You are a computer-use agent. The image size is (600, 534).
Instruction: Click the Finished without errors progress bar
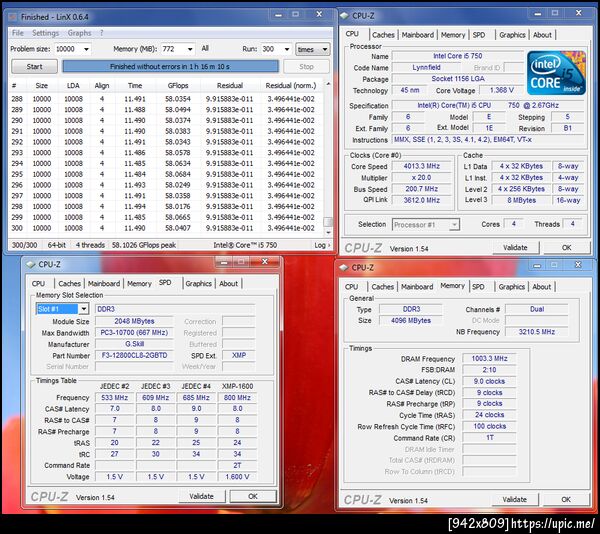(x=170, y=67)
